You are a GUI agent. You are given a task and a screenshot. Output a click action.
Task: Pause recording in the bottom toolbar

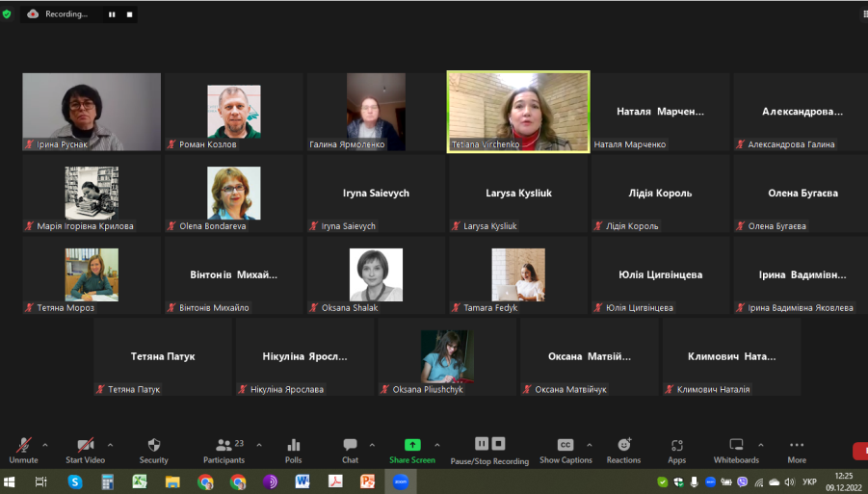481,444
